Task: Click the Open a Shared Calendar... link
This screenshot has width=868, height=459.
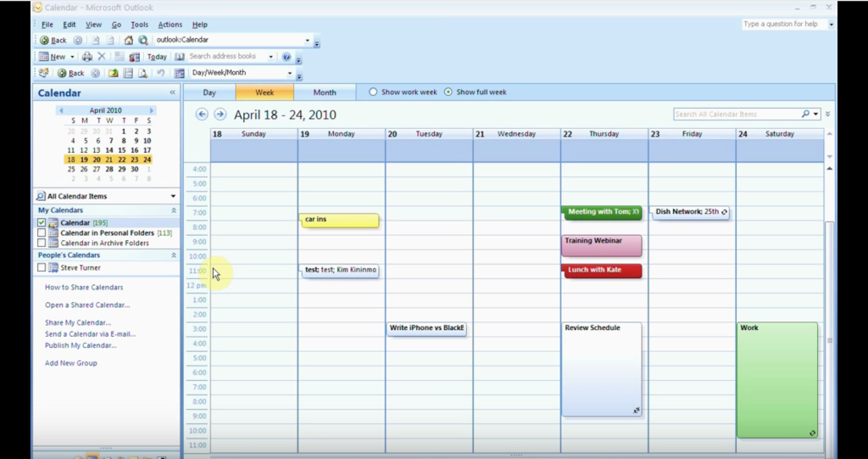Action: coord(87,305)
